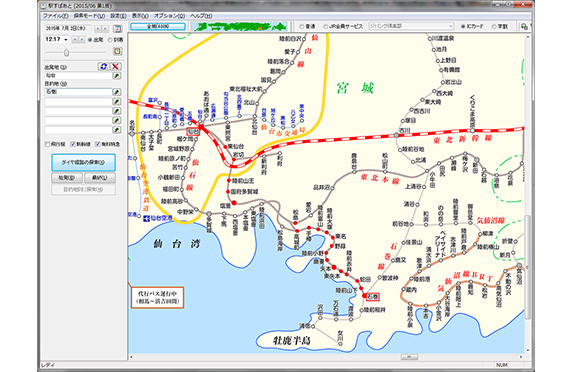Screen dimensions: 570x372
Task: Click the 仙台 departure input field
Action: point(78,76)
